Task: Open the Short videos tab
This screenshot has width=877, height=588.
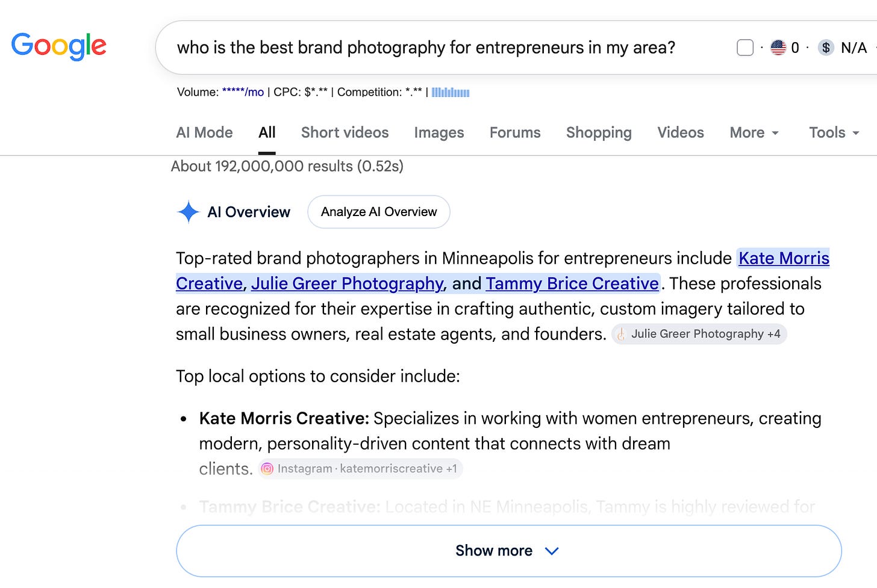Action: coord(345,132)
